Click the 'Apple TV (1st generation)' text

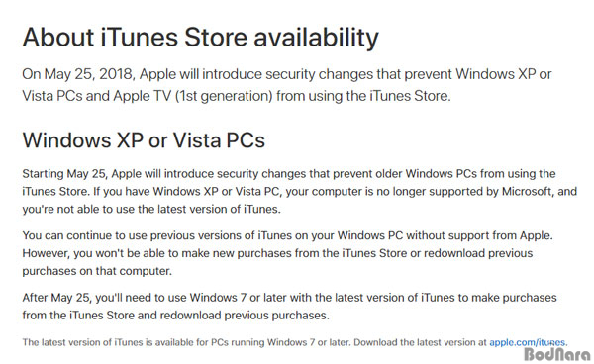pos(193,96)
